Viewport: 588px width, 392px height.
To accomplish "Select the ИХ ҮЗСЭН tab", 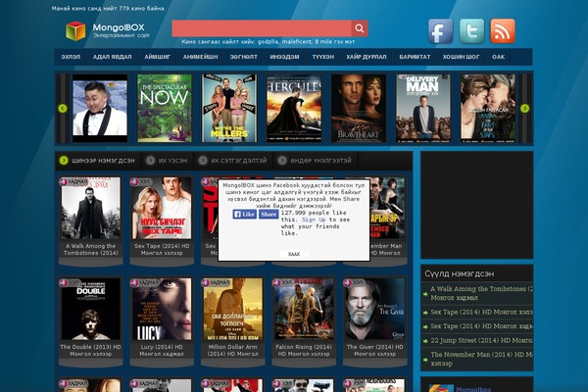I will 167,161.
